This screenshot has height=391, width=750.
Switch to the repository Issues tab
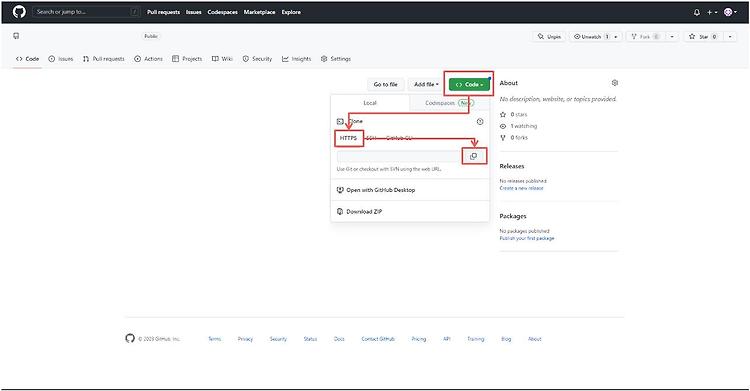(61, 59)
